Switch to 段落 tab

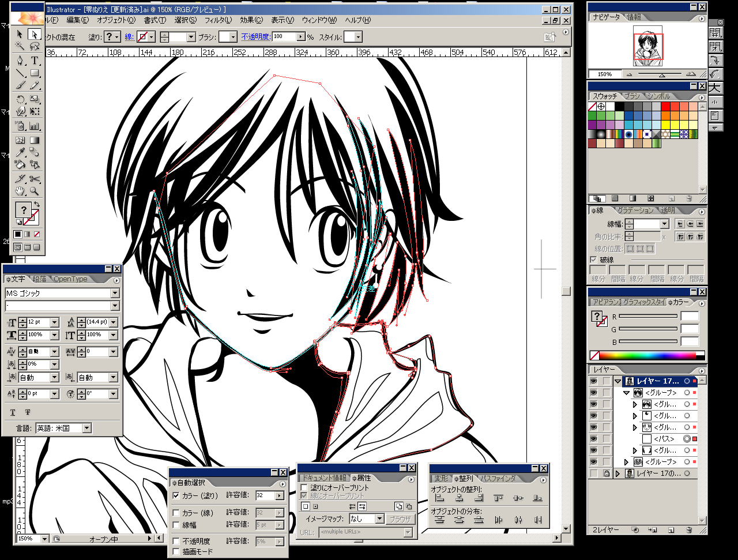coord(39,279)
